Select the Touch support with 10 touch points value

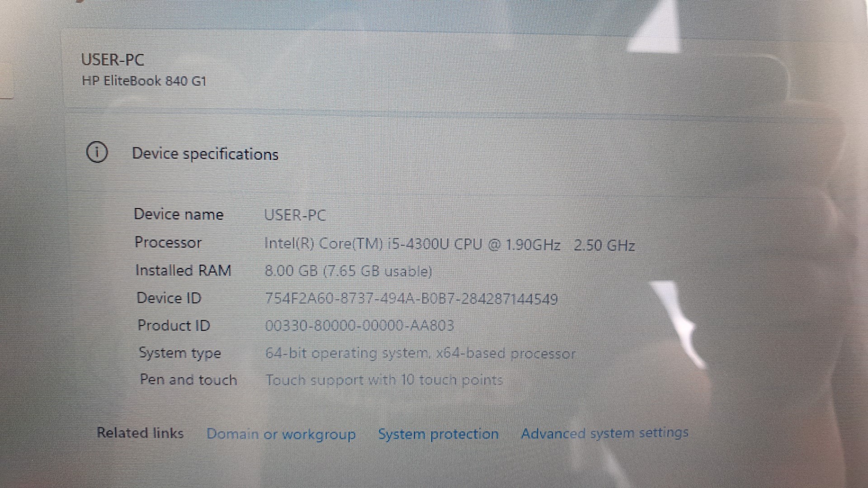click(x=384, y=380)
